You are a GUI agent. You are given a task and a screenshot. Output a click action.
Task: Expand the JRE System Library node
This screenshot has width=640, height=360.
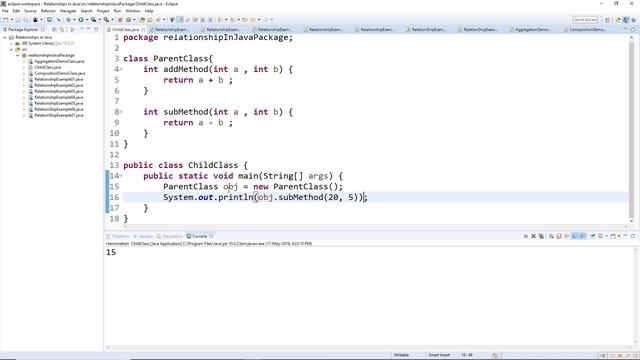click(x=11, y=43)
